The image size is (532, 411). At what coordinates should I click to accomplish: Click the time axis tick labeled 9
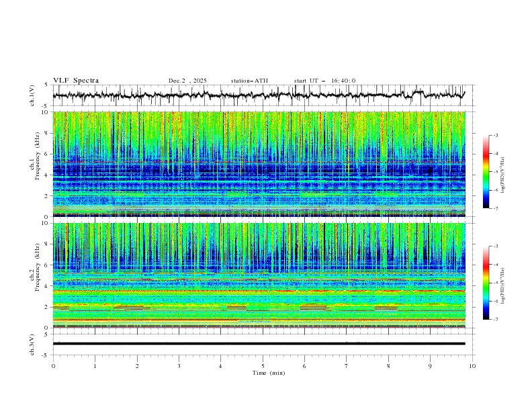click(430, 366)
